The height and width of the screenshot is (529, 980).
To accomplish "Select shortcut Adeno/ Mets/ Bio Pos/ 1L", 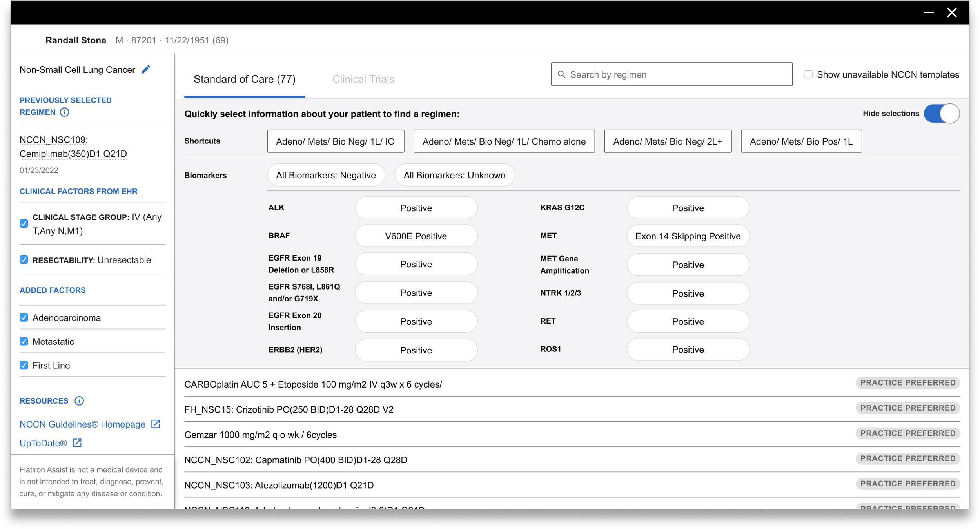I will [801, 141].
